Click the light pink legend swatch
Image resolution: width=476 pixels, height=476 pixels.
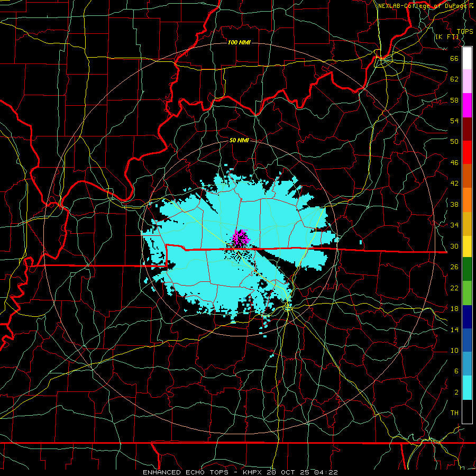pos(467,81)
